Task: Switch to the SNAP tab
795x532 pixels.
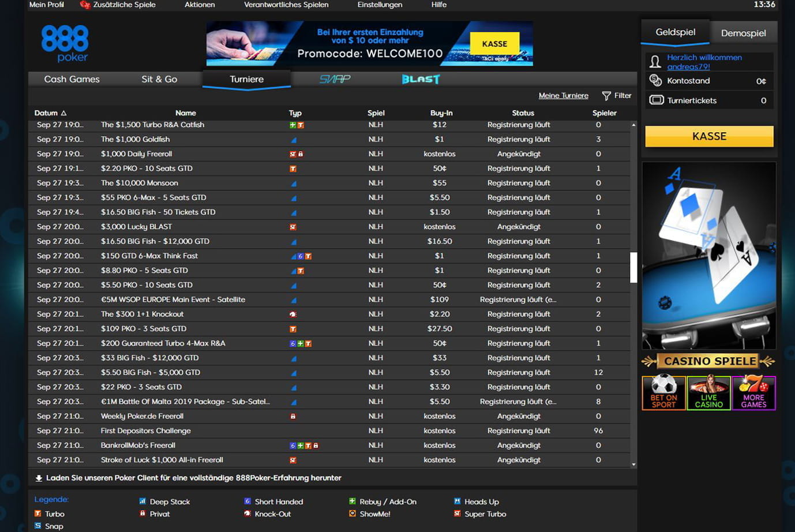Action: click(335, 80)
